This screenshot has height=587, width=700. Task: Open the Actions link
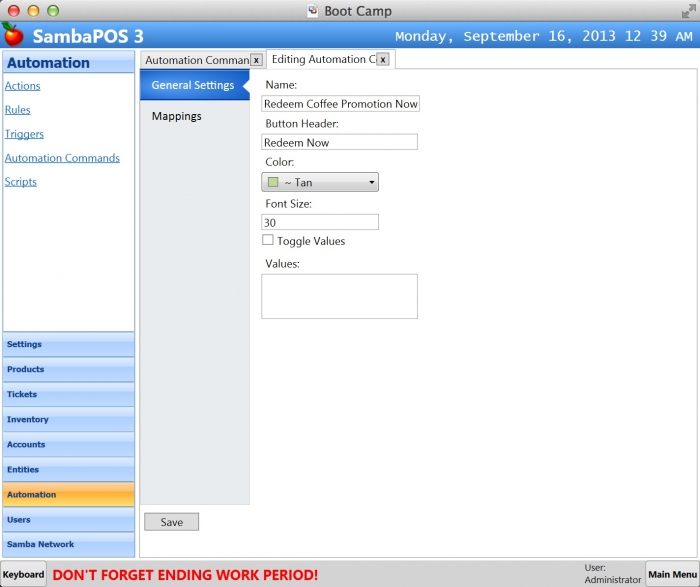pyautogui.click(x=22, y=86)
